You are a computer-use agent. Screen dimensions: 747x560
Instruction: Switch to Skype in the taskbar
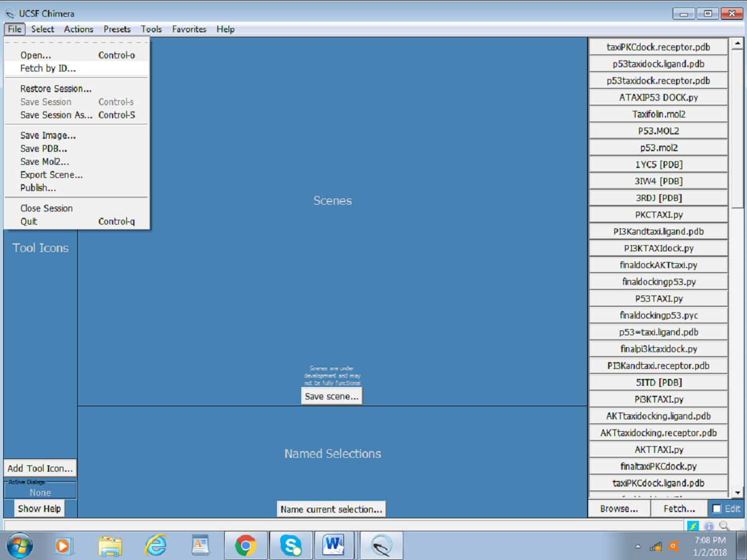pos(291,546)
